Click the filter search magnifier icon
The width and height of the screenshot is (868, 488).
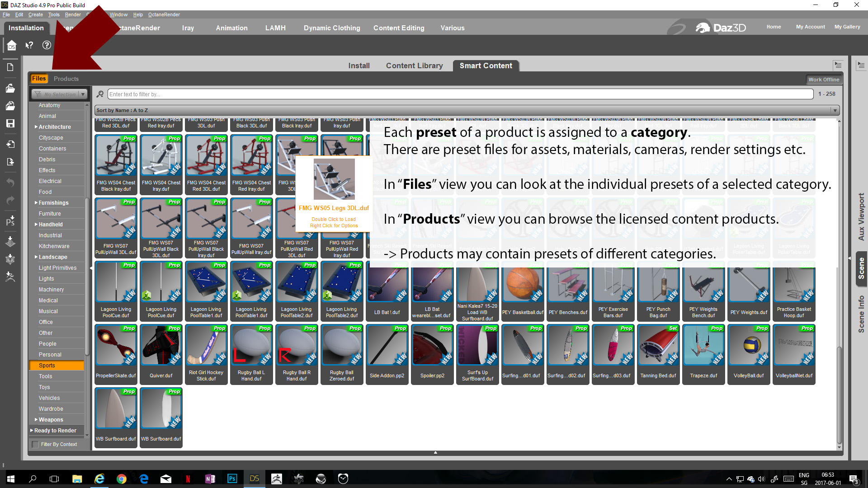click(100, 94)
